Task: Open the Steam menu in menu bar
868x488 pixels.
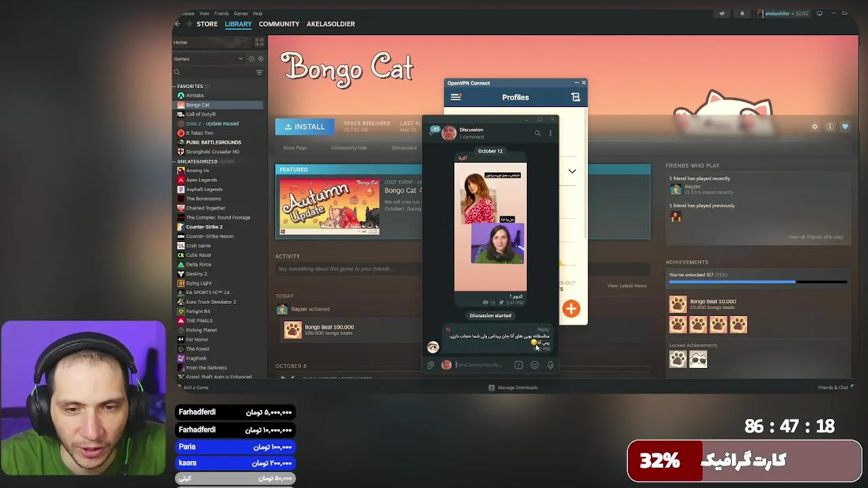Action: (x=187, y=14)
